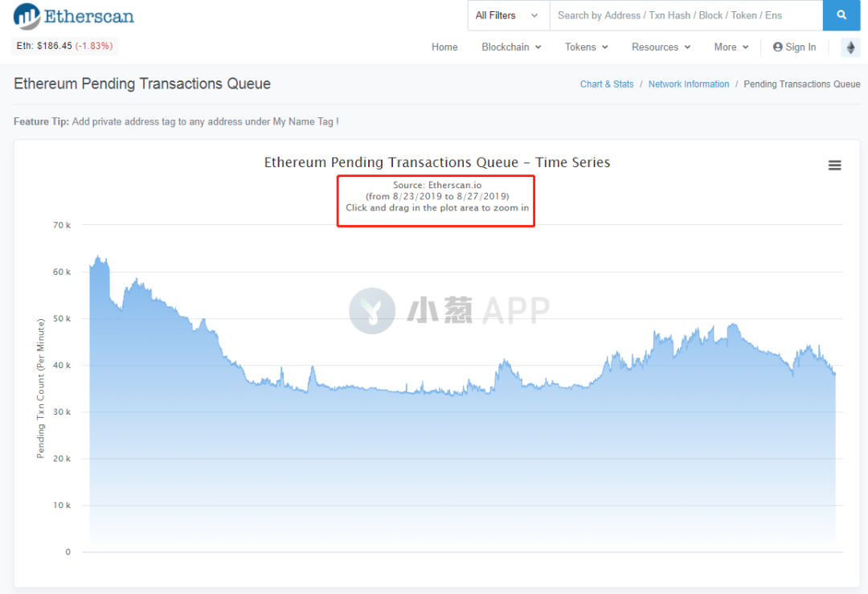Click the (-1.83%) price change text

pos(94,45)
